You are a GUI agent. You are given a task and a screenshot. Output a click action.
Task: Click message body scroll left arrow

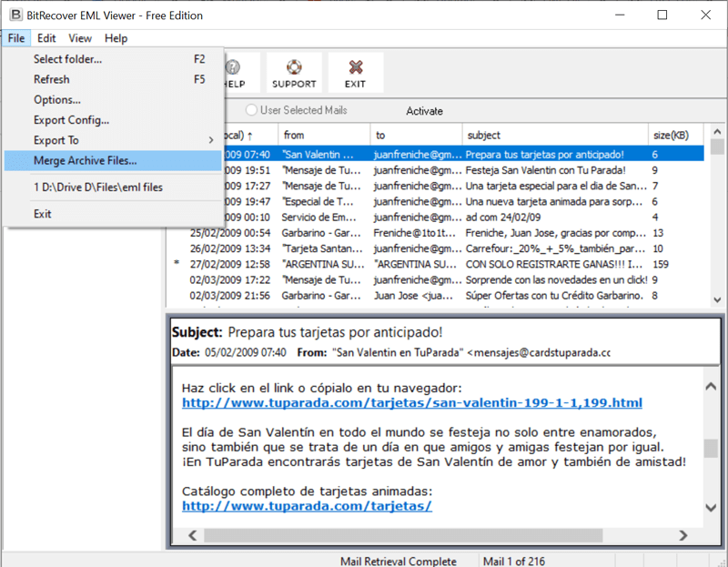(193, 535)
